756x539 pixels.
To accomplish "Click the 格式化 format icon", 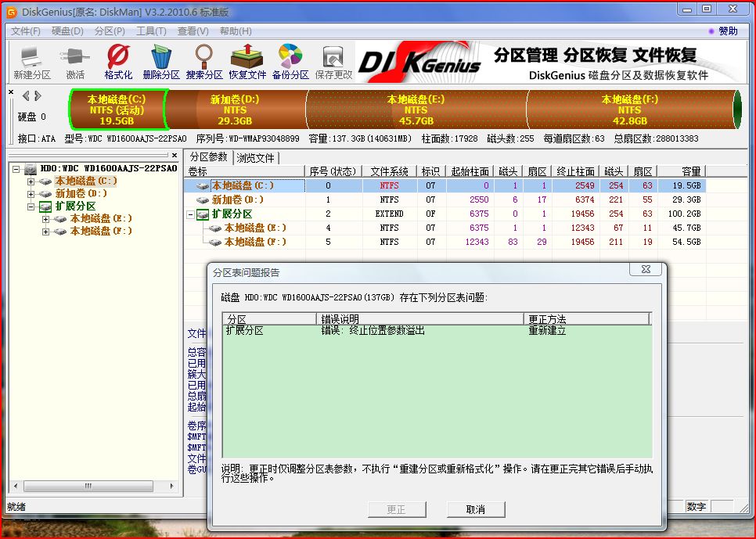I will pos(118,63).
